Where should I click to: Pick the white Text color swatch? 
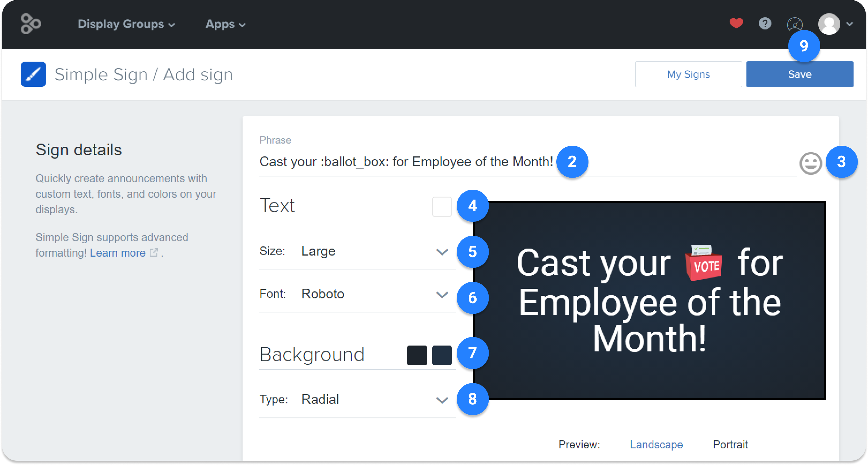[442, 206]
